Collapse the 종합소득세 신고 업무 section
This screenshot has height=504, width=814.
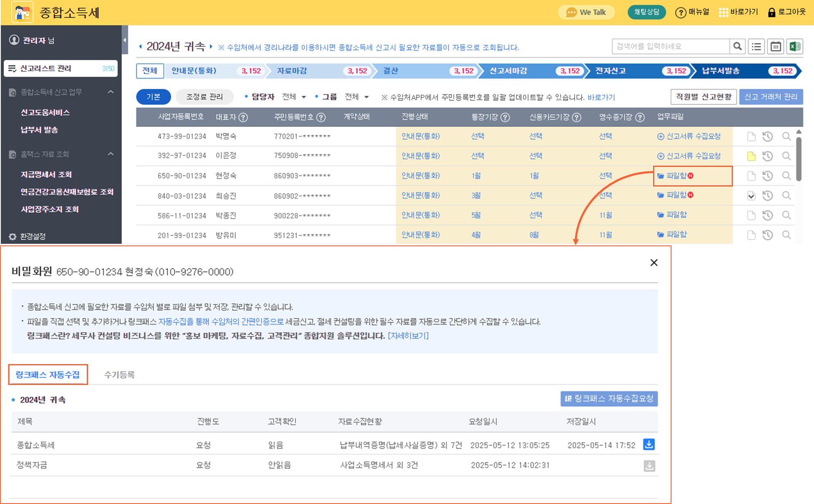pyautogui.click(x=111, y=92)
